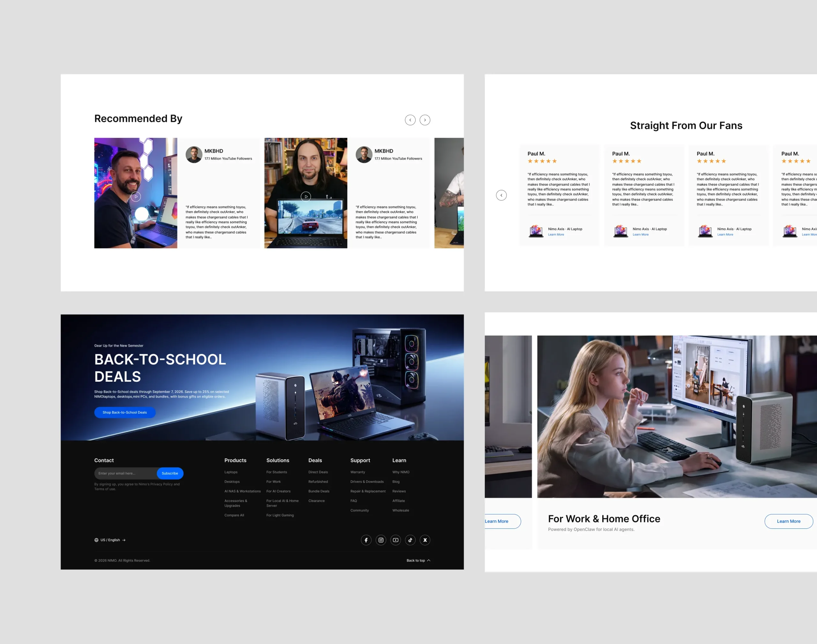Open For Local AI & Home Server link
Screen dimensions: 817x644
(282, 503)
